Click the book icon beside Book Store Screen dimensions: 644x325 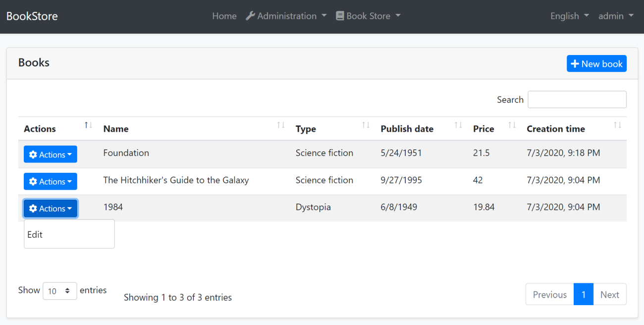340,16
